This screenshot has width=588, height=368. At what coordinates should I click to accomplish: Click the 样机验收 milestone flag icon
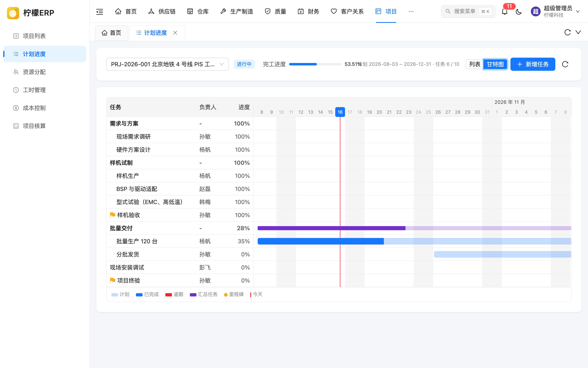click(x=112, y=215)
